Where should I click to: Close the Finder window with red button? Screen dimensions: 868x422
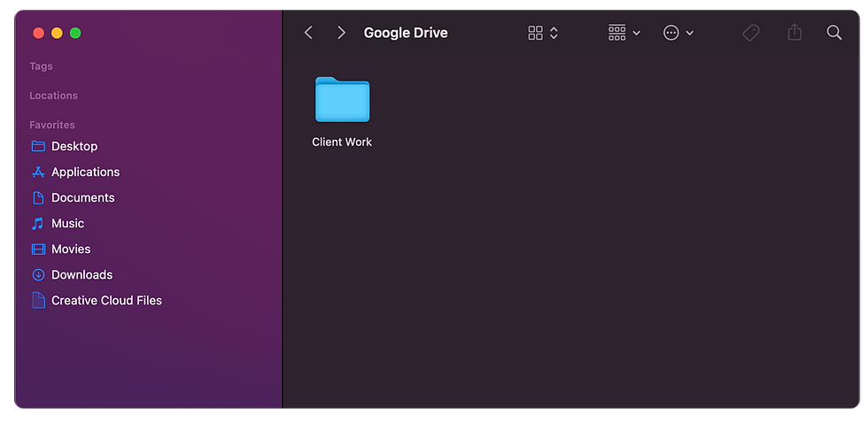pos(39,34)
